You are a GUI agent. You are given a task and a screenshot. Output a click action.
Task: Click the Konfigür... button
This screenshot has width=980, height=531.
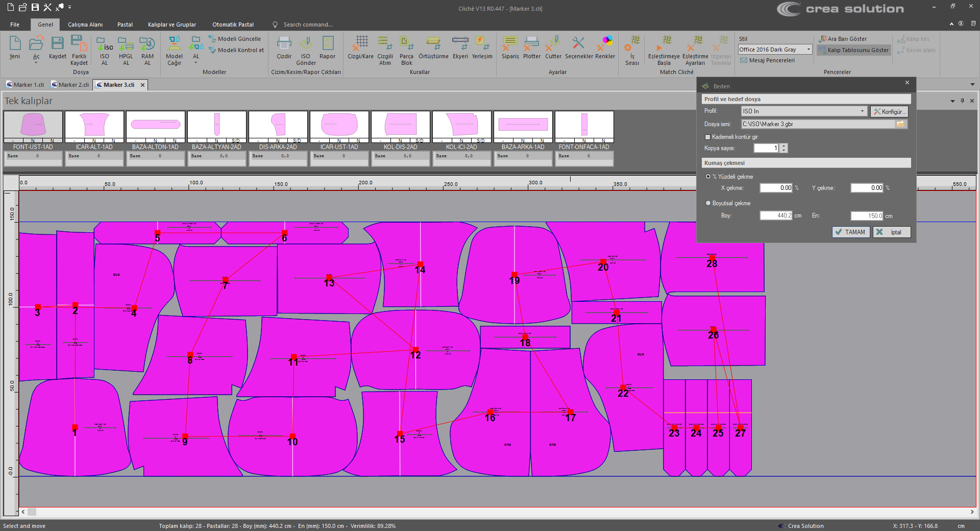point(889,111)
